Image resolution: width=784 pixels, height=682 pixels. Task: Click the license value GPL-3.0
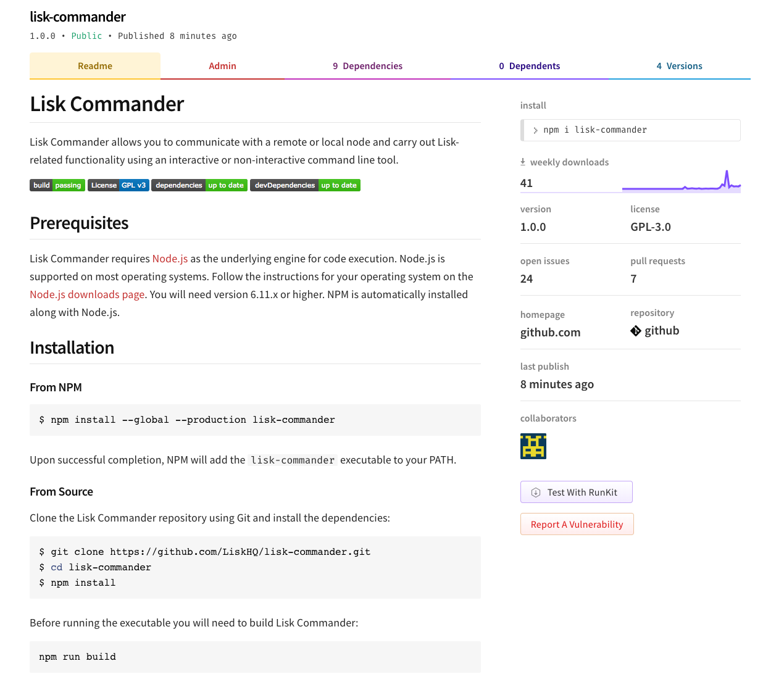[x=651, y=227]
